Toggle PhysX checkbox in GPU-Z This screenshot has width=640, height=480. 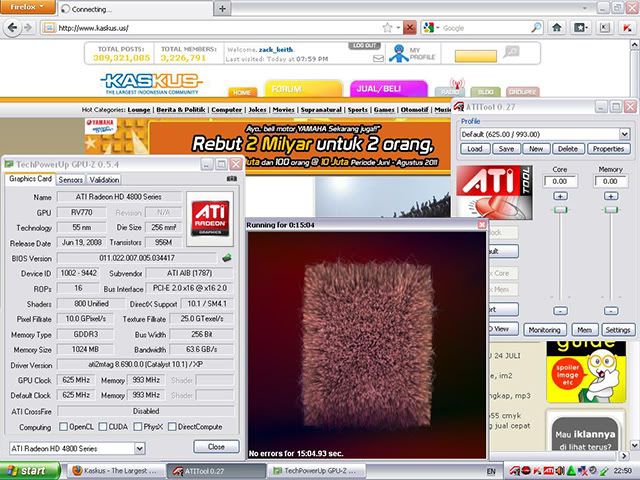point(138,427)
